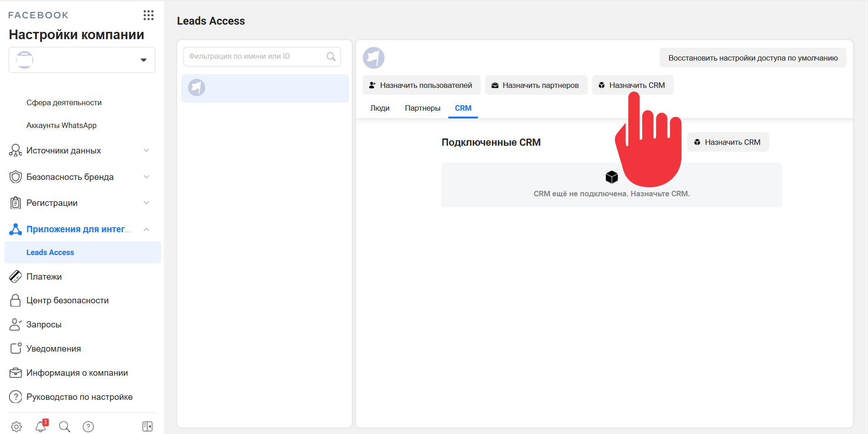Click the Запросы person icon
868x434 pixels.
(x=15, y=324)
